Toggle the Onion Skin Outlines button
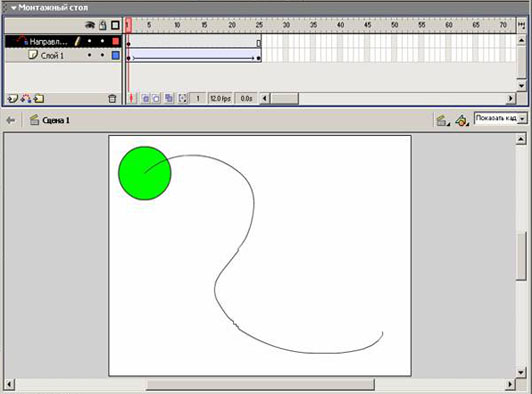Screen dimensions: 532x394 [x=156, y=99]
